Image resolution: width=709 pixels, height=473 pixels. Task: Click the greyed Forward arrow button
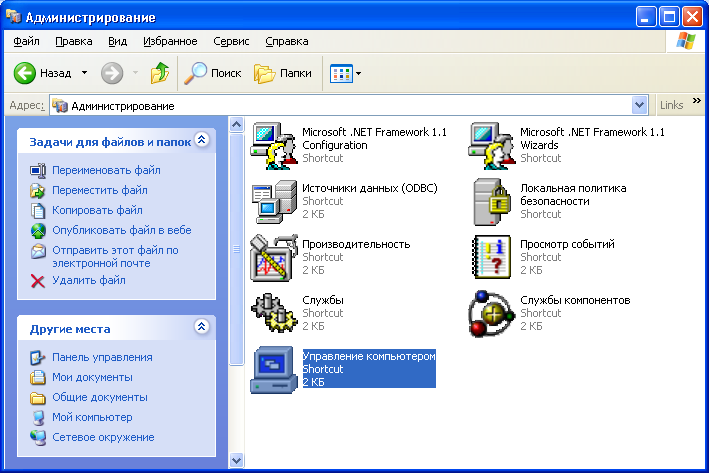(x=112, y=73)
